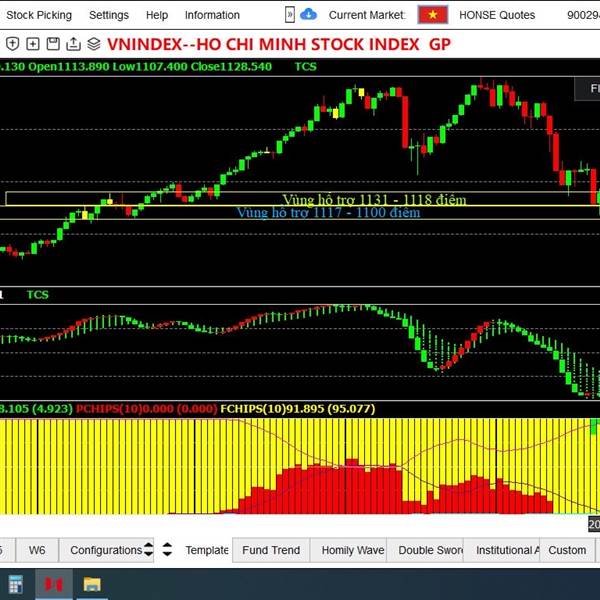Open the Help menu
600x600 pixels.
(157, 15)
